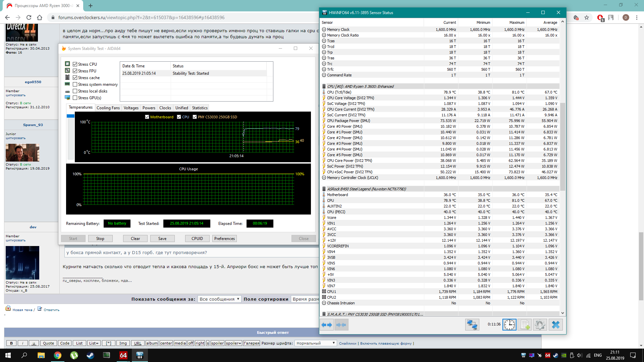This screenshot has height=362, width=644.
Task: Toggle the Motherboard graph legend checkbox
Action: (147, 117)
